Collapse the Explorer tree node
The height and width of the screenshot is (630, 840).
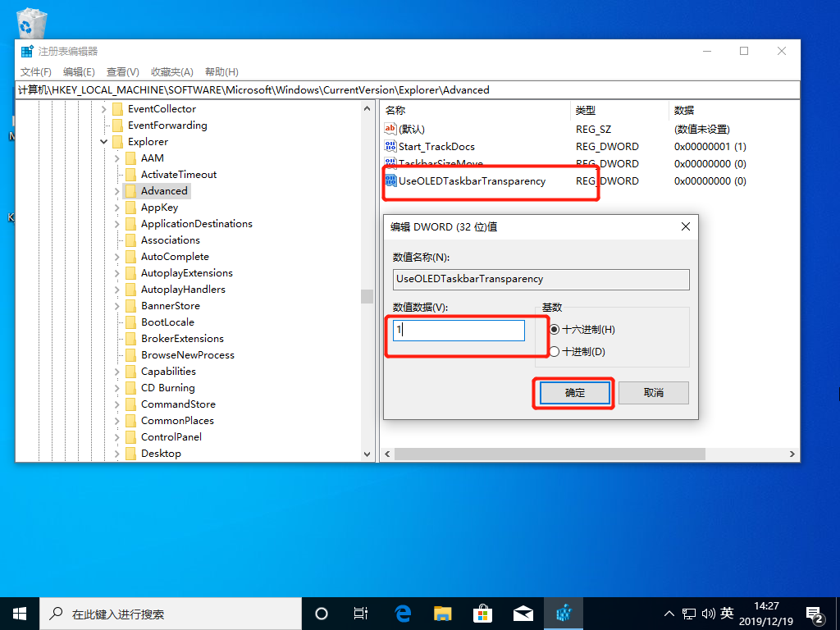(104, 142)
